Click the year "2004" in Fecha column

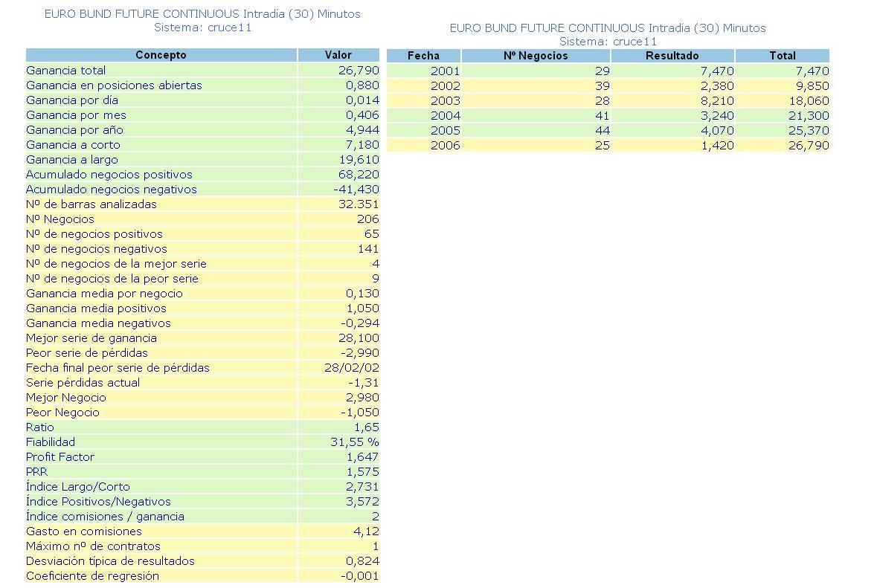click(446, 115)
